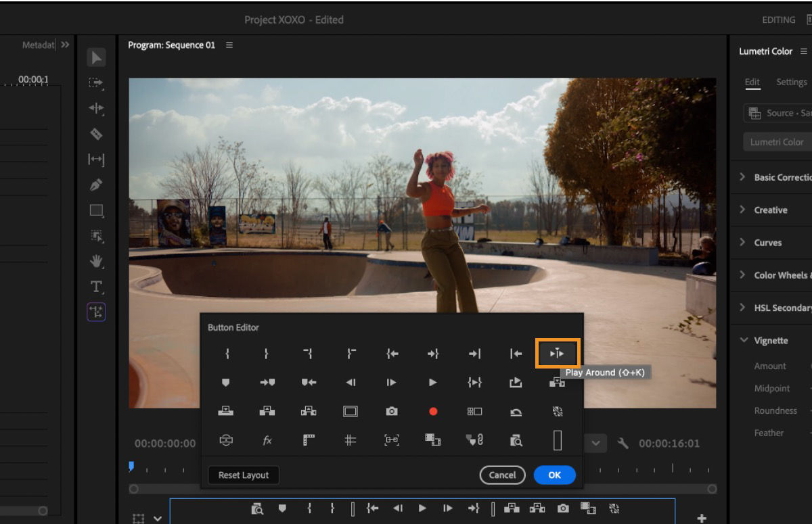Click the wrench settings icon near duration
The image size is (812, 524).
pos(623,444)
